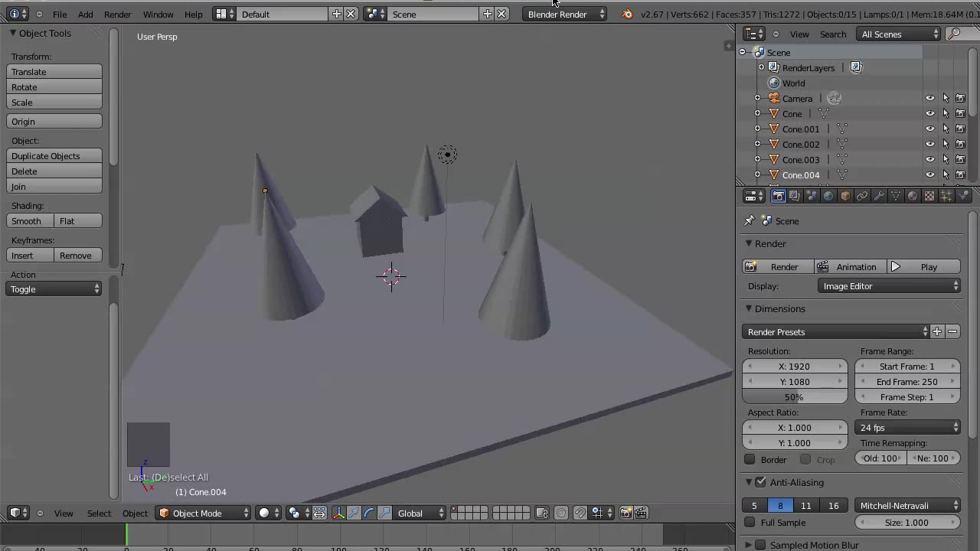980x551 pixels.
Task: Select 16 anti-aliasing samples
Action: click(x=833, y=505)
